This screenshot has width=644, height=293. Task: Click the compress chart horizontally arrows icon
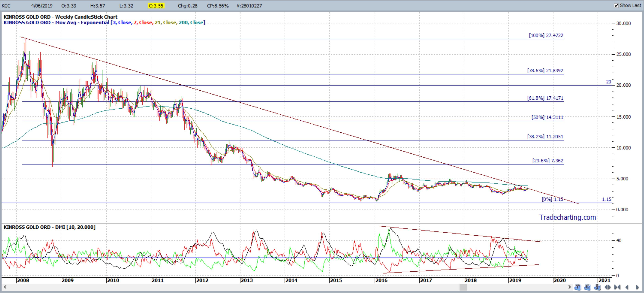pyautogui.click(x=617, y=287)
